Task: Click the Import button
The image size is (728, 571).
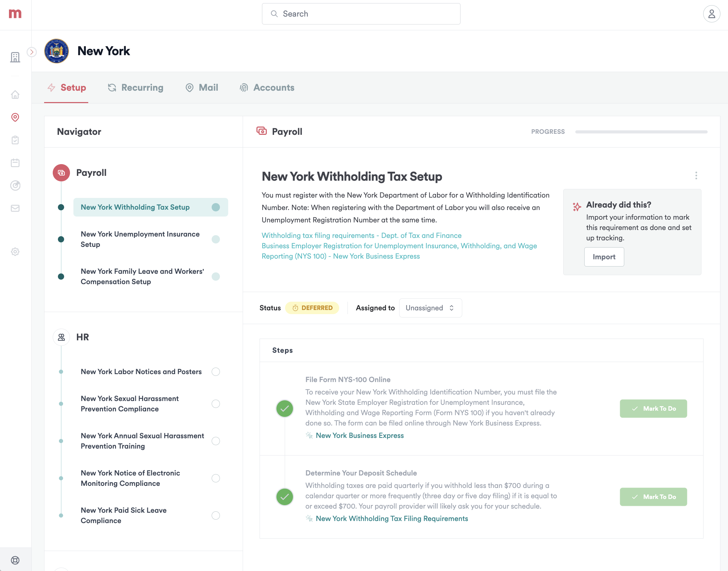Action: pyautogui.click(x=604, y=257)
